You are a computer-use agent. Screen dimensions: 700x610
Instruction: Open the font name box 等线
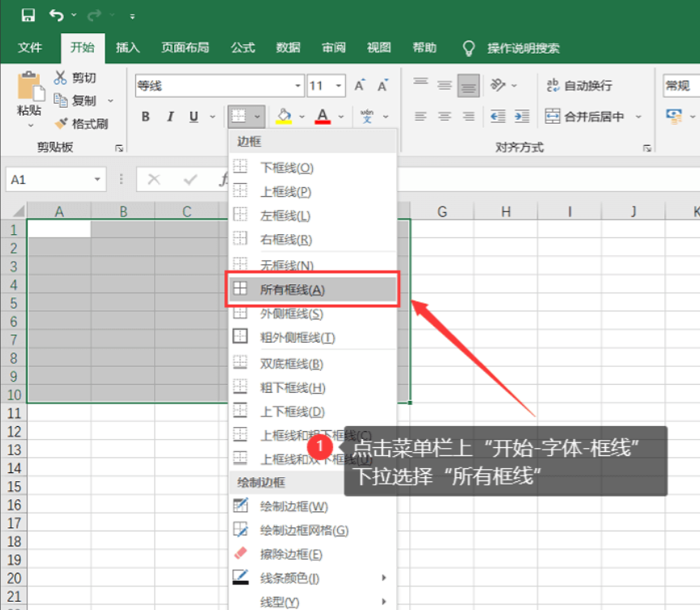tap(220, 86)
